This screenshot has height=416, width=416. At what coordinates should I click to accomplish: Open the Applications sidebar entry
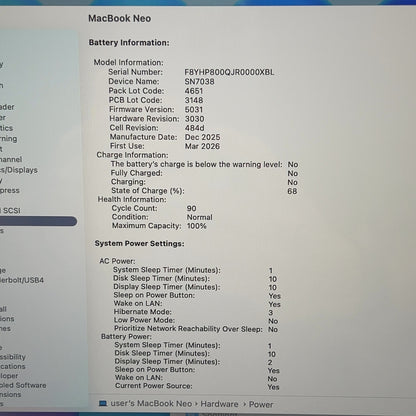click(x=13, y=366)
